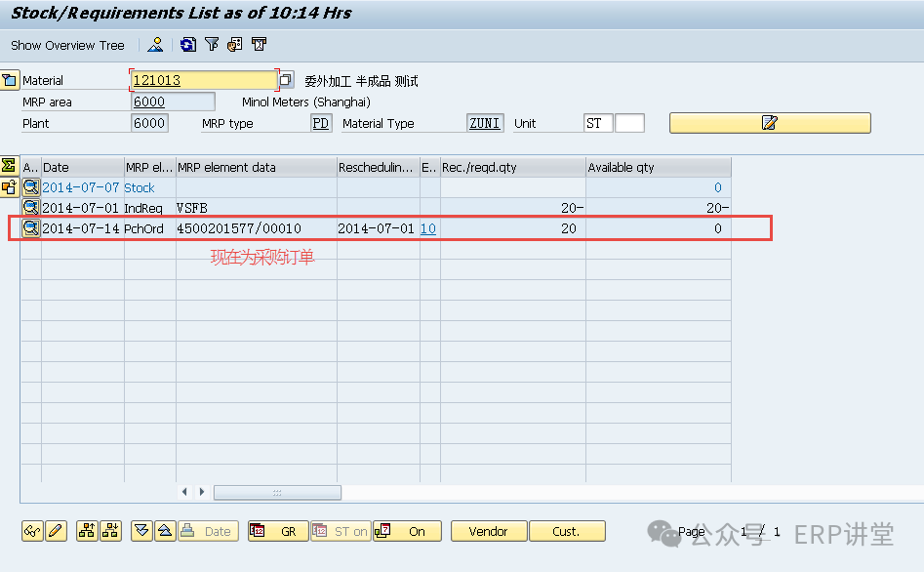Click the glasses display element icon

click(x=32, y=531)
